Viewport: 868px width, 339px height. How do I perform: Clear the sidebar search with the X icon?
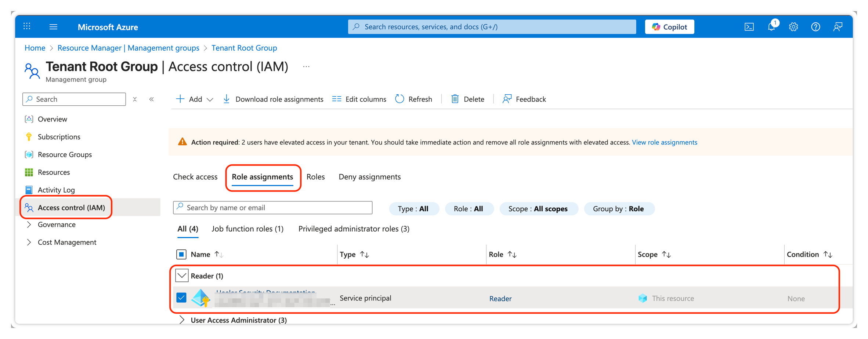(135, 99)
